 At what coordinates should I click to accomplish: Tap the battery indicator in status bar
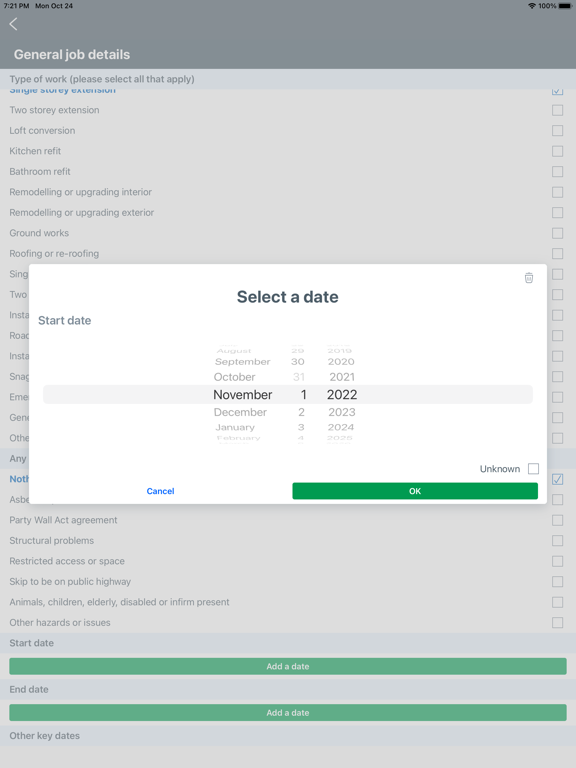tap(565, 6)
